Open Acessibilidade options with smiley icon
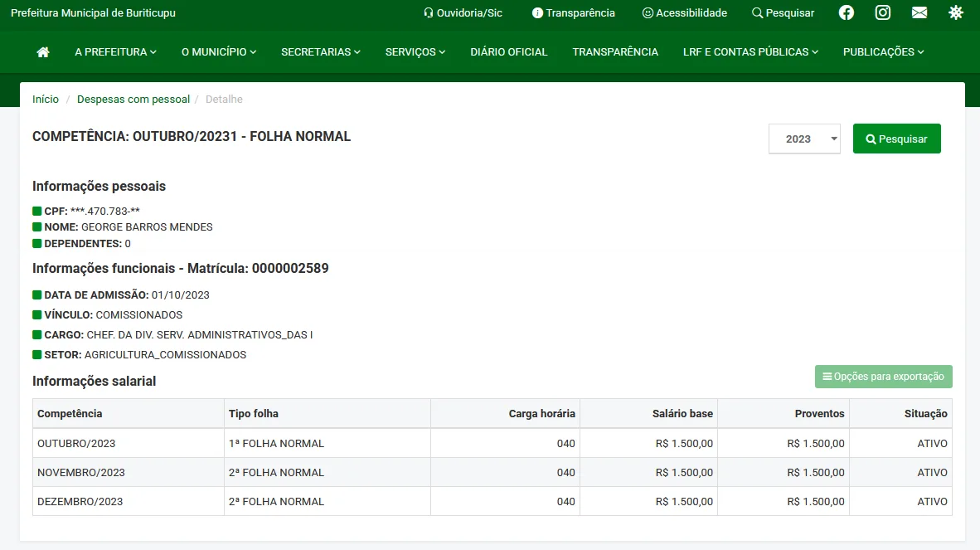The height and width of the screenshot is (550, 980). (x=684, y=12)
